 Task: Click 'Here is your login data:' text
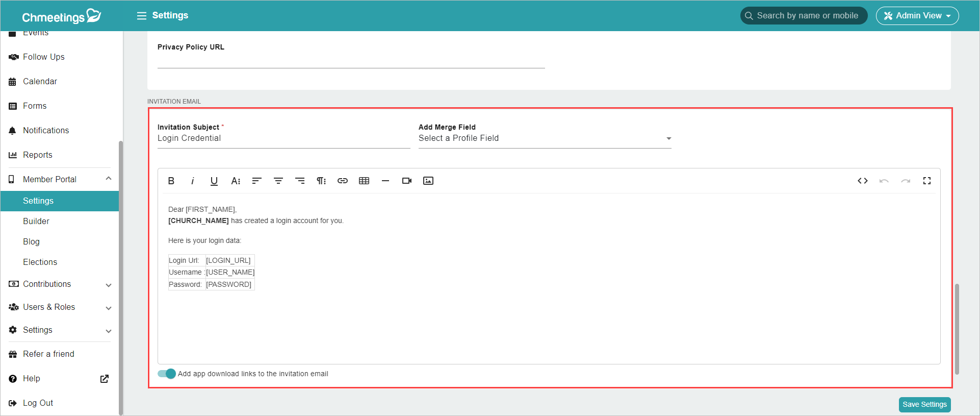(204, 240)
